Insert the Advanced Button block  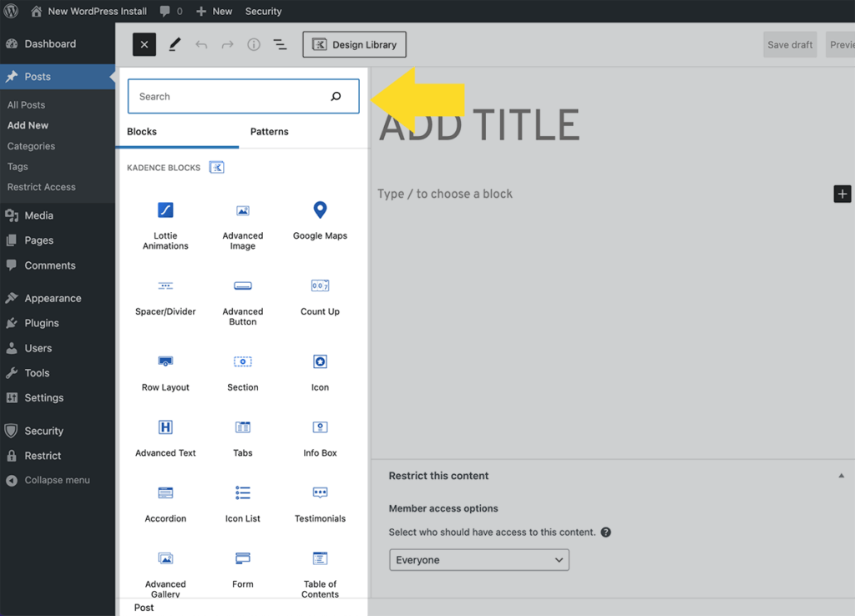tap(243, 301)
